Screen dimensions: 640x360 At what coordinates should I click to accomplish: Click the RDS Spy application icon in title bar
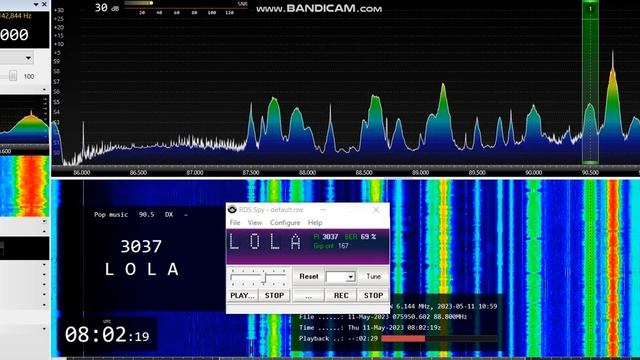click(x=232, y=209)
